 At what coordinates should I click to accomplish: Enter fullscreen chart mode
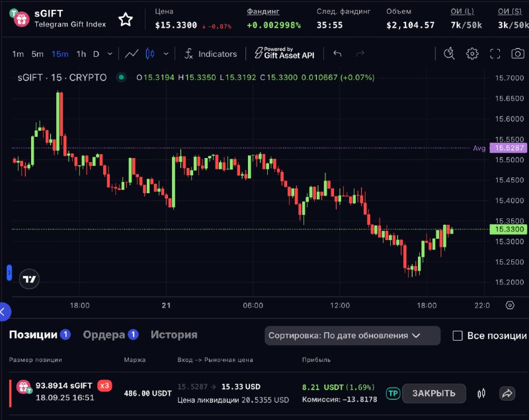[495, 54]
